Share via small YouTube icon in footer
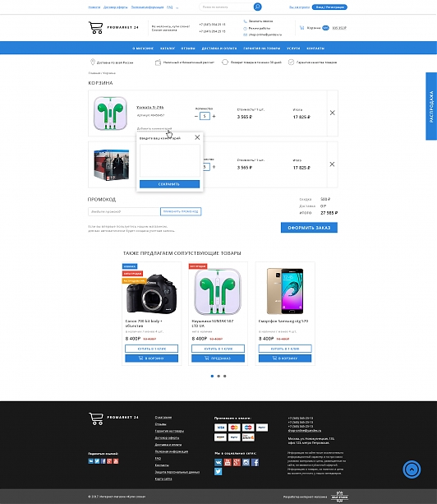Screen dimensions: 437x504 [x=116, y=461]
